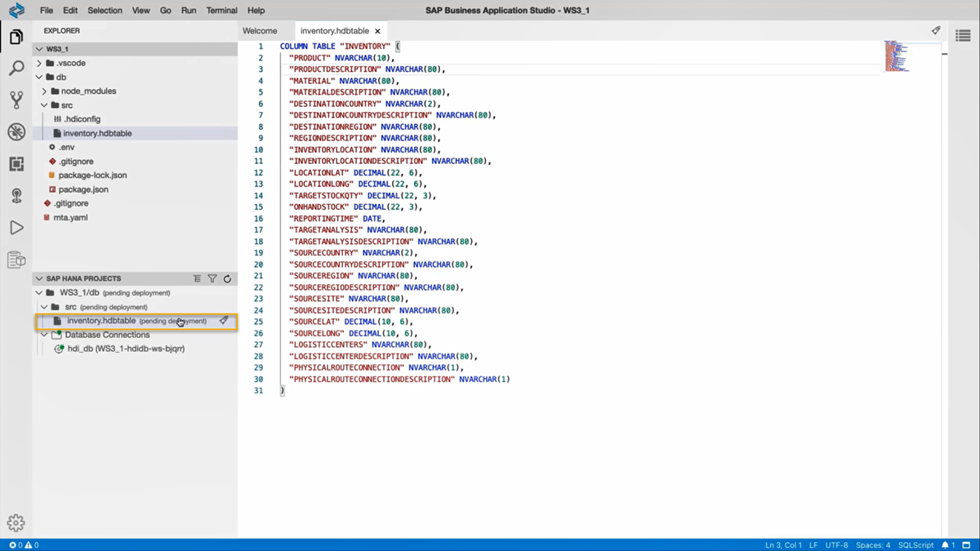The image size is (980, 551).
Task: Open the Run Configurations view
Action: tap(16, 132)
